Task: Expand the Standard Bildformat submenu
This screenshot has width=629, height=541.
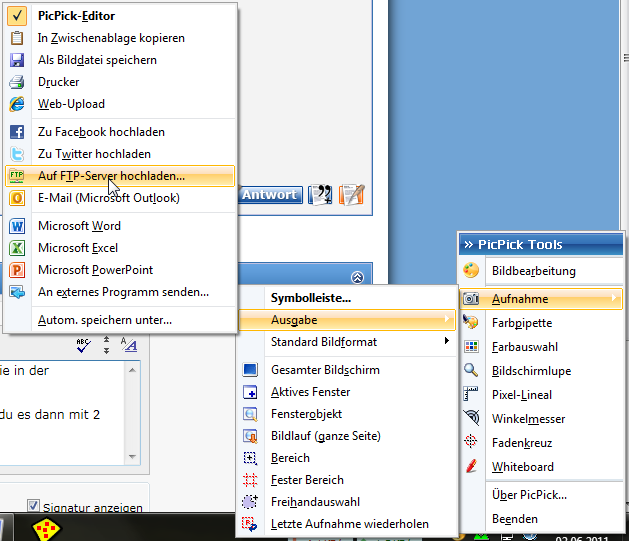Action: [446, 341]
